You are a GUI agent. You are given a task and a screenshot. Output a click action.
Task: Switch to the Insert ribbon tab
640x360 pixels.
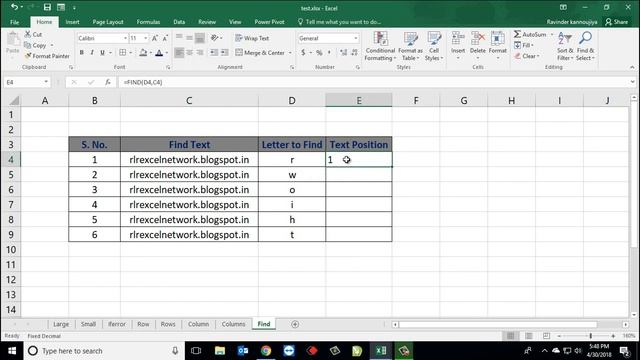(73, 22)
